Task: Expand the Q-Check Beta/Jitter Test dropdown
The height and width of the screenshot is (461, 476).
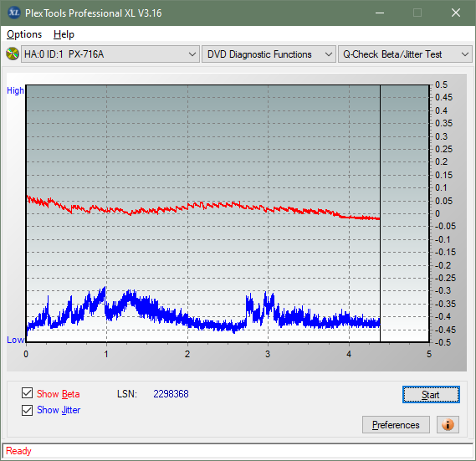Action: [405, 54]
